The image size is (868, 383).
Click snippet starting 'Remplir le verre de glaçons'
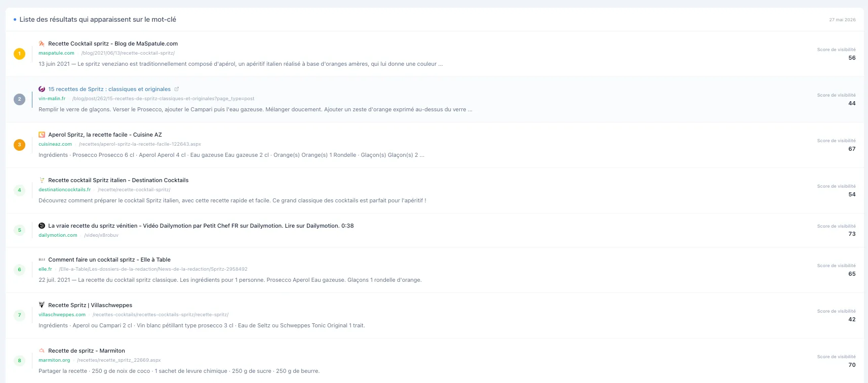coord(255,109)
